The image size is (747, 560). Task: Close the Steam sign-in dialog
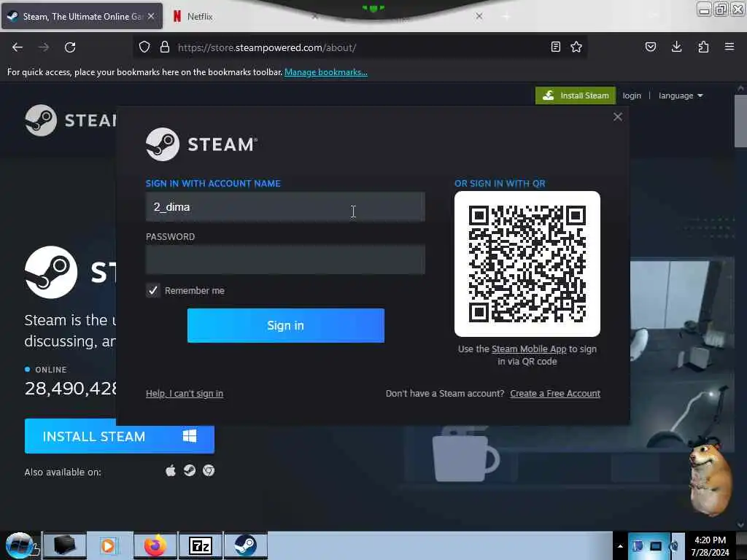618,117
